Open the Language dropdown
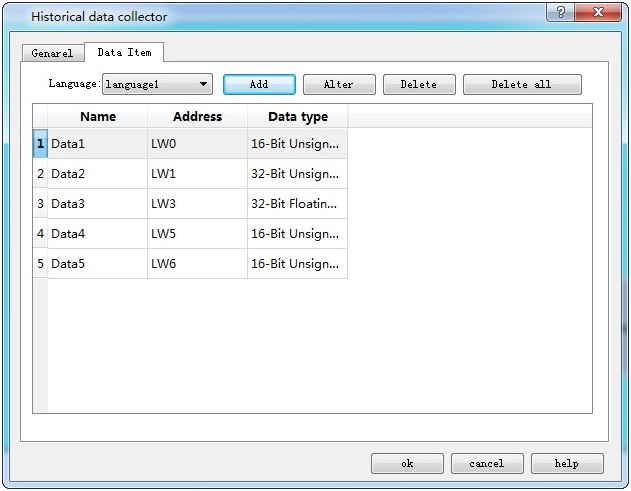The image size is (631, 491). (x=157, y=84)
